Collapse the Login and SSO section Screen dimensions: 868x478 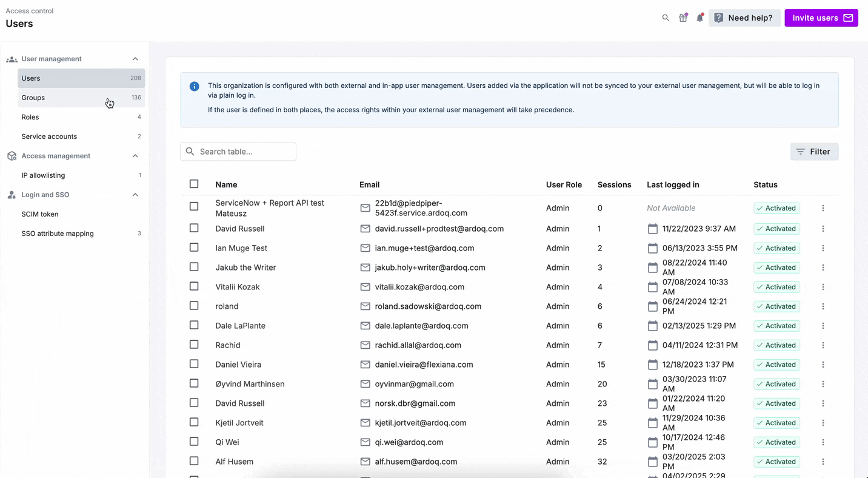pyautogui.click(x=135, y=195)
